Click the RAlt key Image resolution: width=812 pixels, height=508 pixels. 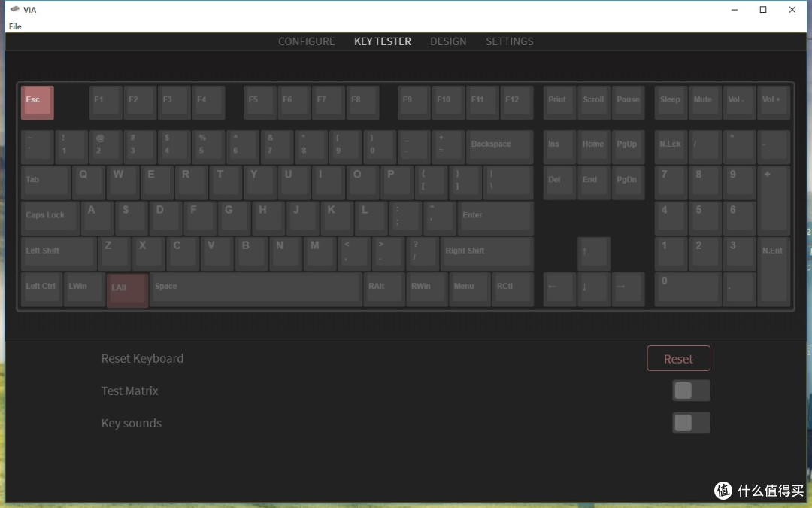point(384,290)
